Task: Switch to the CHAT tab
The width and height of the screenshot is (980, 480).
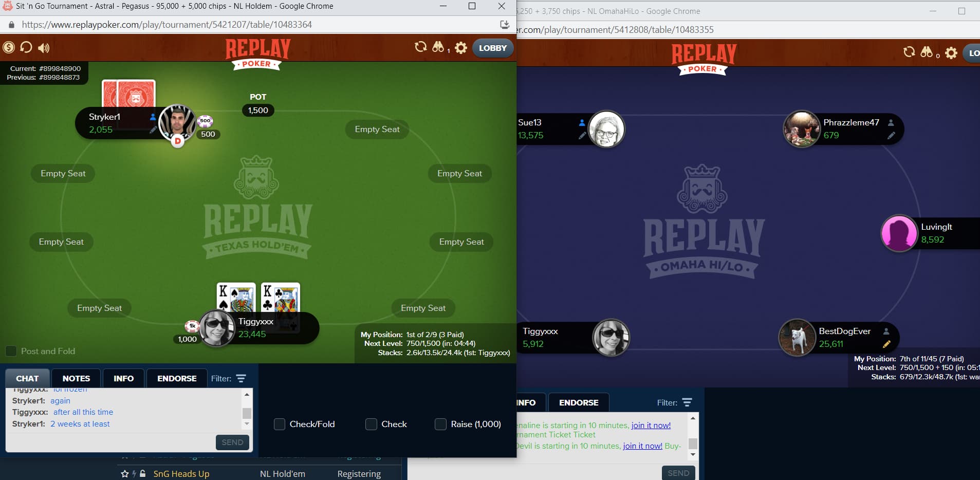Action: tap(27, 378)
